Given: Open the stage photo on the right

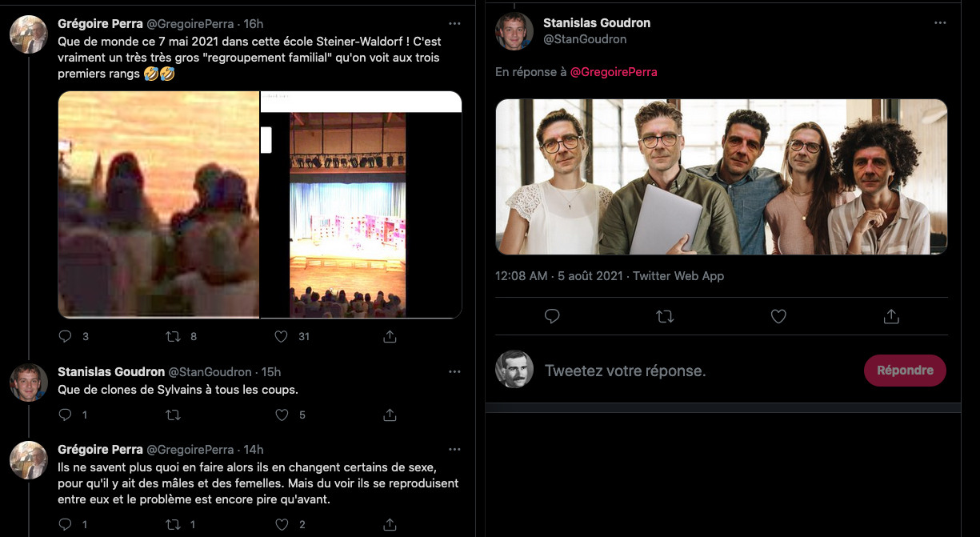Looking at the screenshot, I should [360, 205].
